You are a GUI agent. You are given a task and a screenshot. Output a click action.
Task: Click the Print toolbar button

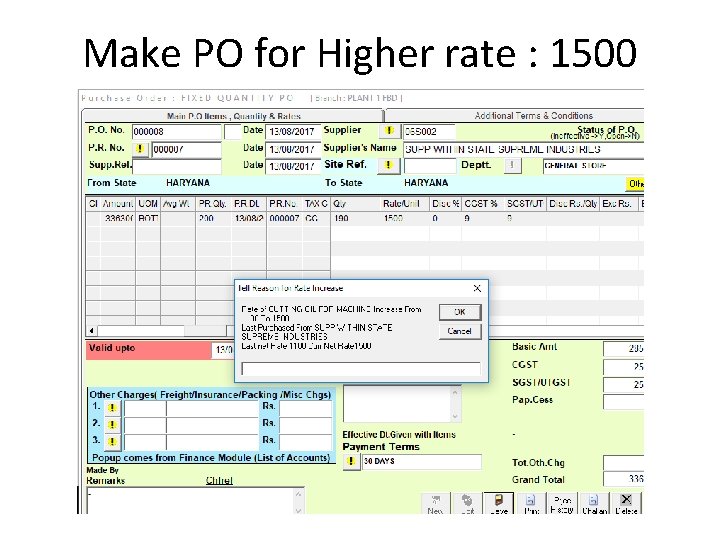point(531,504)
